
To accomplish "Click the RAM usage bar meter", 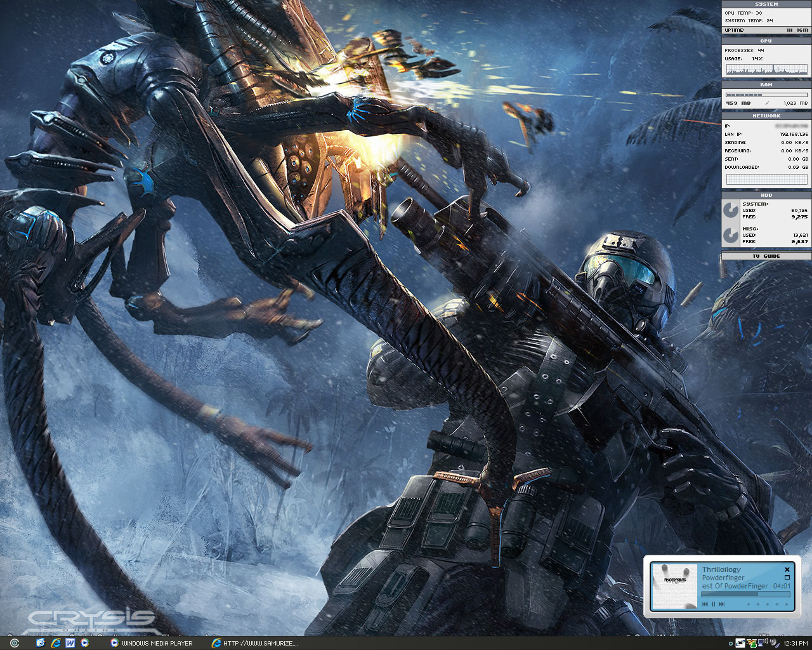I will click(x=766, y=95).
